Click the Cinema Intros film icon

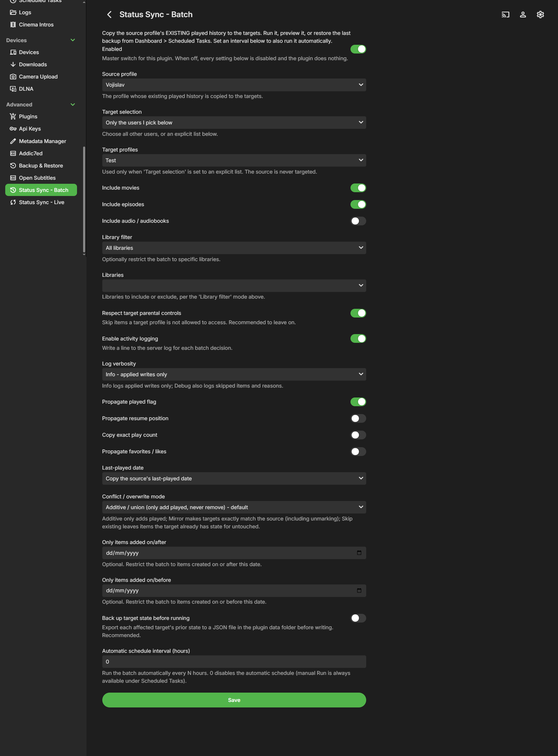[x=13, y=25]
